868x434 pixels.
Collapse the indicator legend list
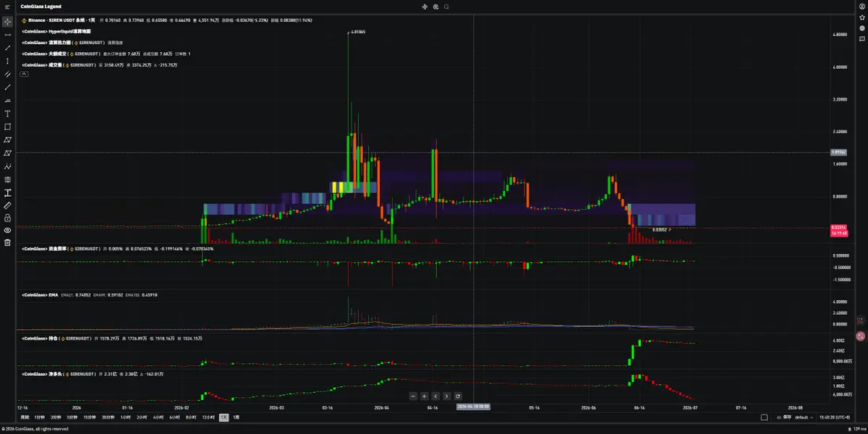(24, 73)
